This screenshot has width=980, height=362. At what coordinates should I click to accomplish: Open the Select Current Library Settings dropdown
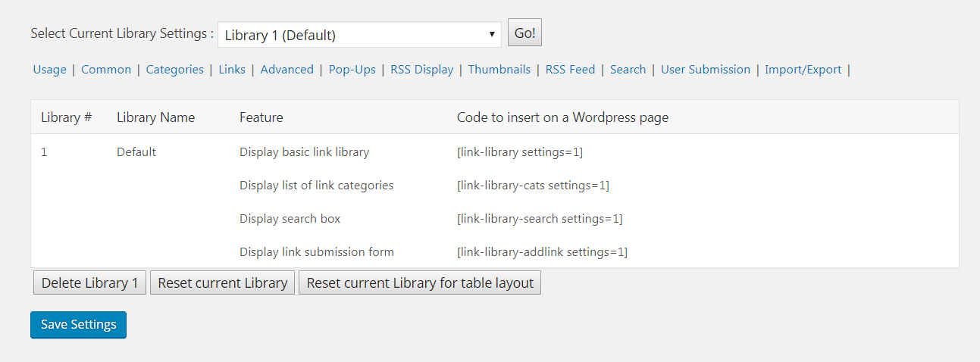pos(358,35)
